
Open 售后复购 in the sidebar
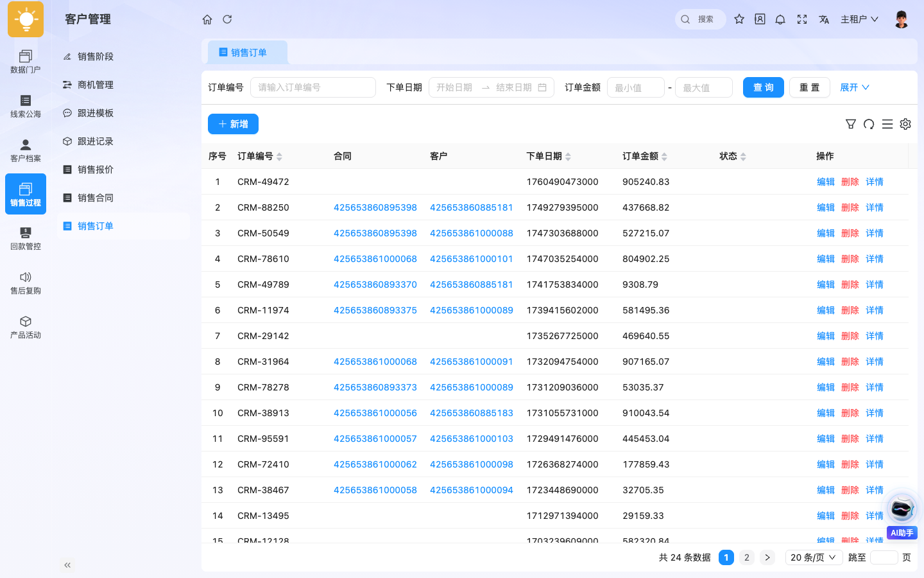(x=26, y=283)
